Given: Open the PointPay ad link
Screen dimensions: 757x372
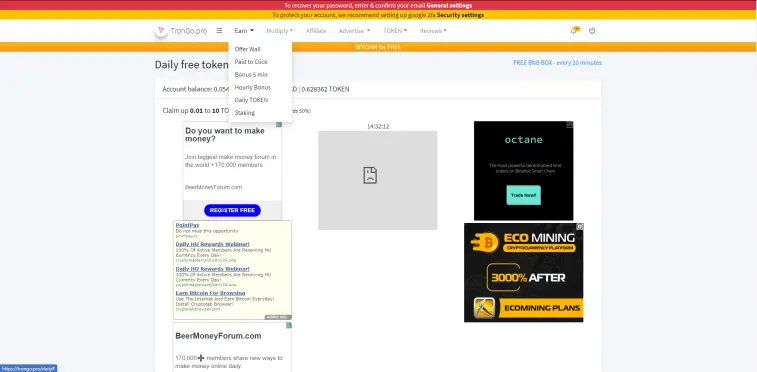Looking at the screenshot, I should coord(187,225).
